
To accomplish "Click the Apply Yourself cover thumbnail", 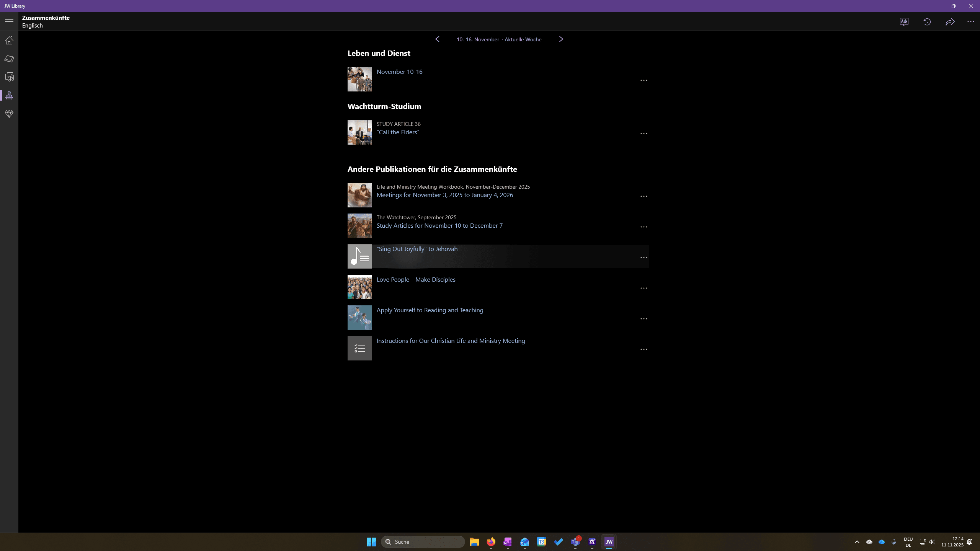I will click(x=360, y=318).
